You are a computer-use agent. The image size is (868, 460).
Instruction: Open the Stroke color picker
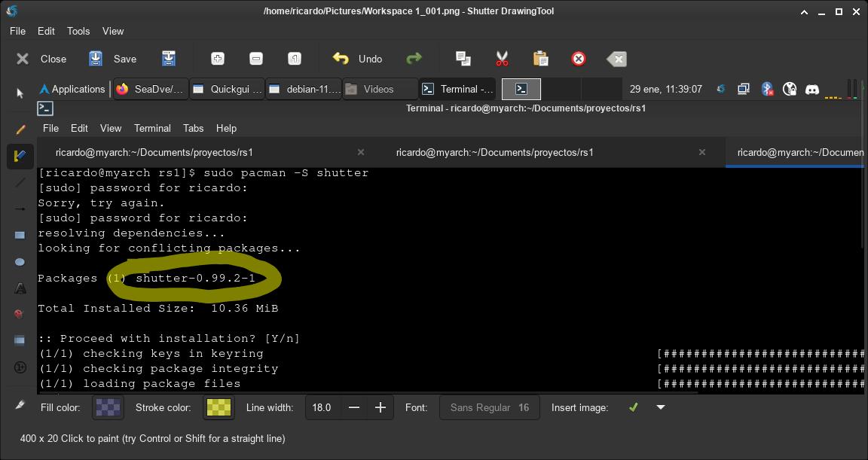pyautogui.click(x=219, y=407)
